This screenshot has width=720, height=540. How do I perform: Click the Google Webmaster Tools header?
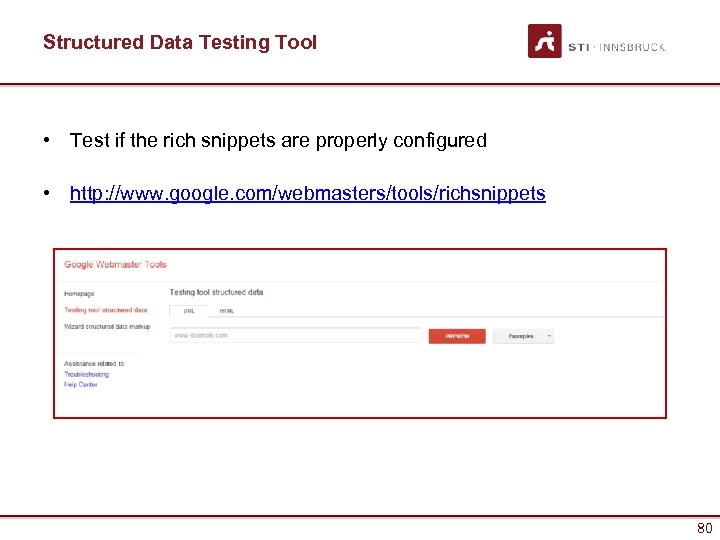click(115, 265)
